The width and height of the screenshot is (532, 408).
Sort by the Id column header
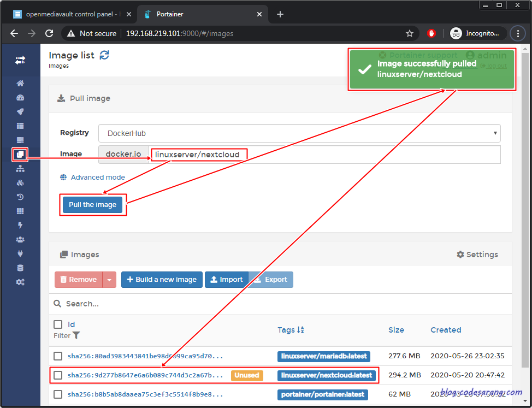tap(71, 324)
